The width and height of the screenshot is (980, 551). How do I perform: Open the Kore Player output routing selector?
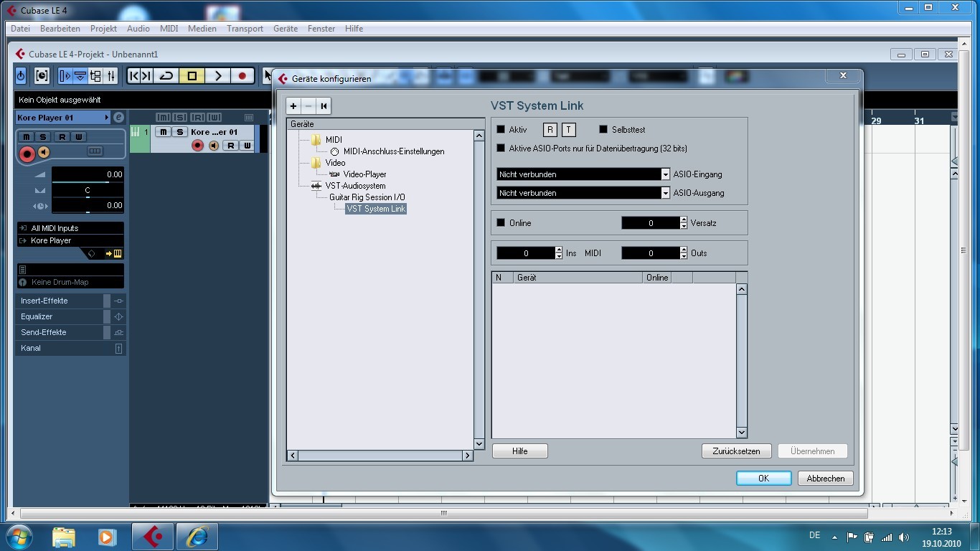point(70,240)
